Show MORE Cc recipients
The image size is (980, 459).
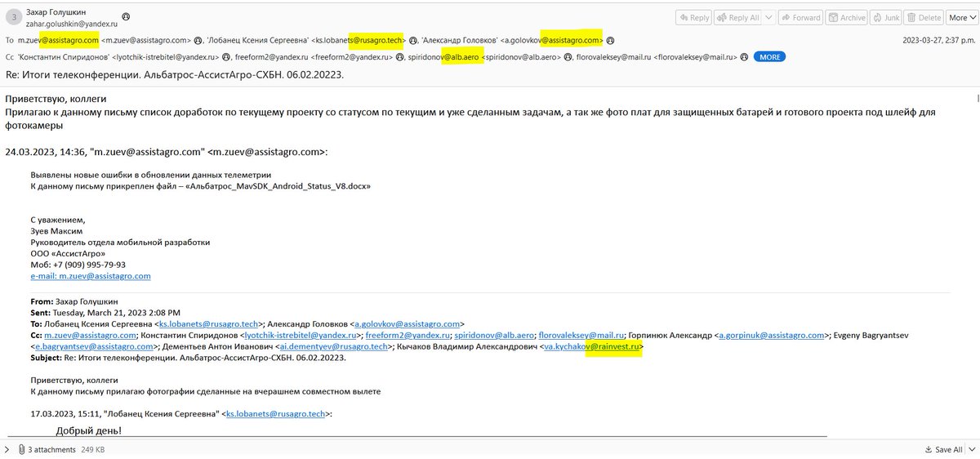tap(769, 57)
